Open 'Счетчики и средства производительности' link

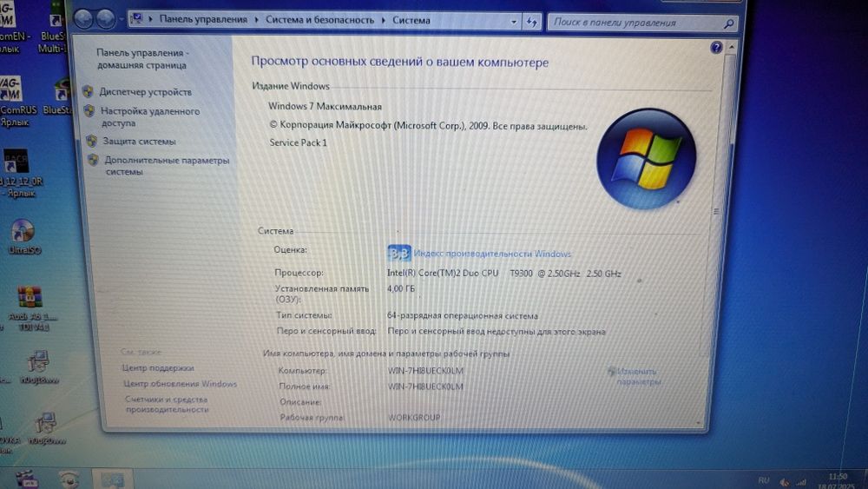167,404
